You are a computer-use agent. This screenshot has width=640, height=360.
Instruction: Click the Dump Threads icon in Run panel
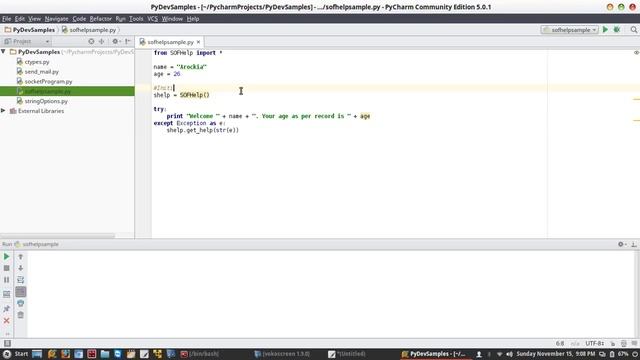pos(7,294)
